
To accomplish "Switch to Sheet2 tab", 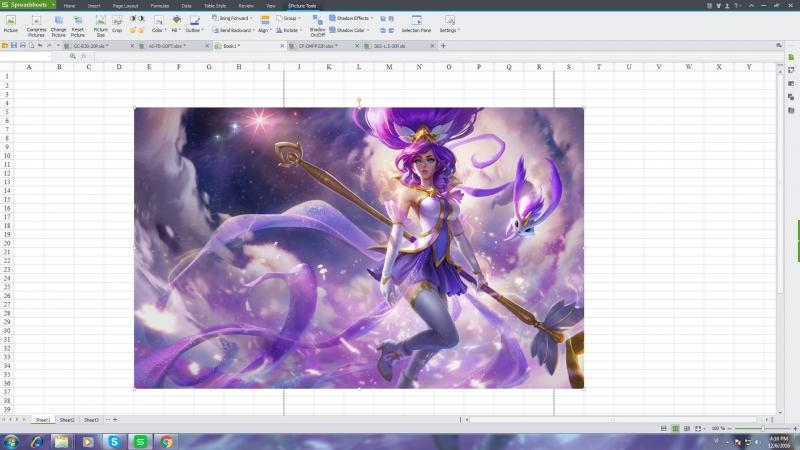I will coord(67,420).
